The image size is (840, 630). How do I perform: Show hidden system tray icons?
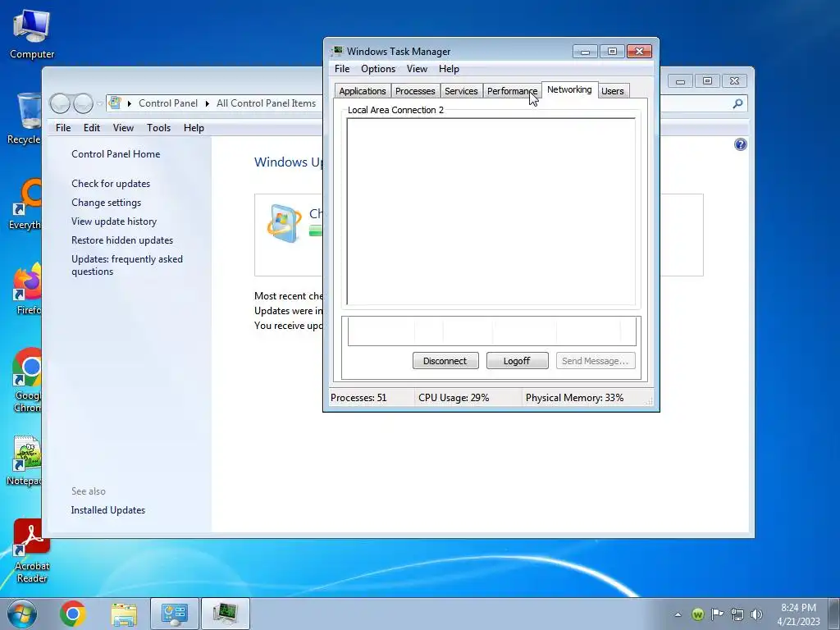(x=678, y=614)
